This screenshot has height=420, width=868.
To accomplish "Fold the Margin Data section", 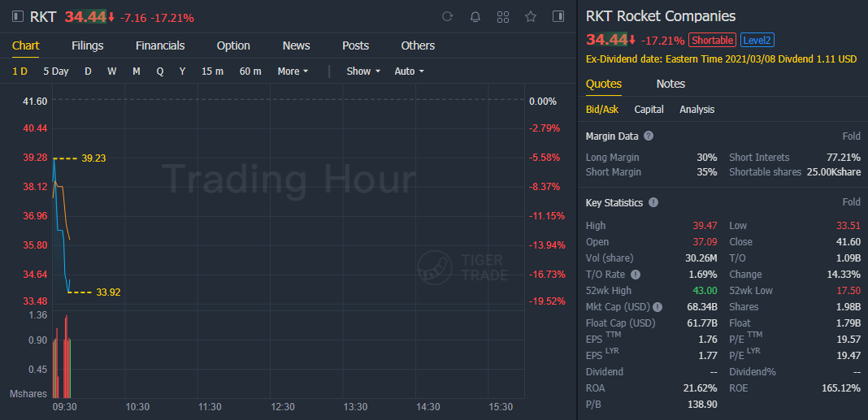I will point(852,136).
